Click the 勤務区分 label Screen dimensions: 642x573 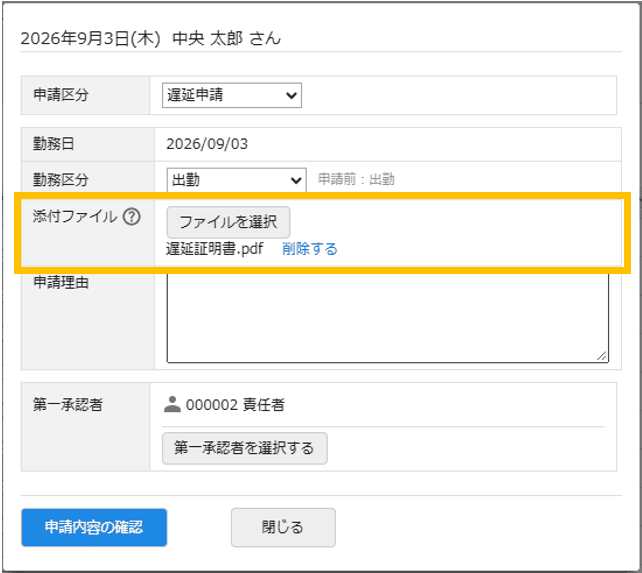tap(61, 179)
